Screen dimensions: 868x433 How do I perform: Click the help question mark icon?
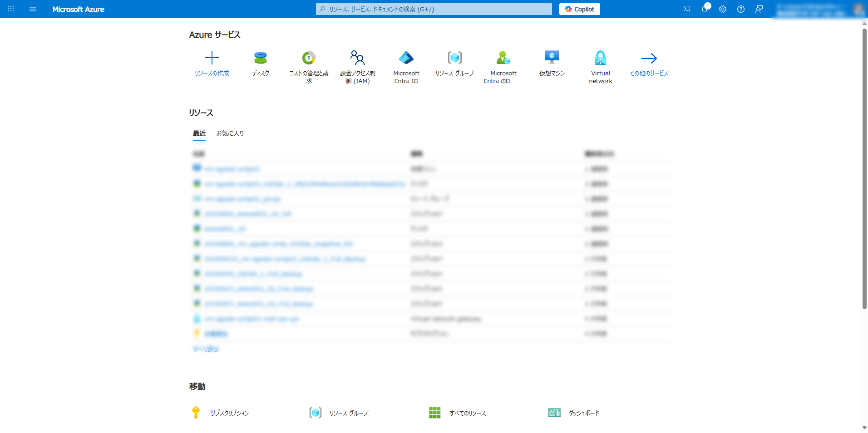[740, 9]
